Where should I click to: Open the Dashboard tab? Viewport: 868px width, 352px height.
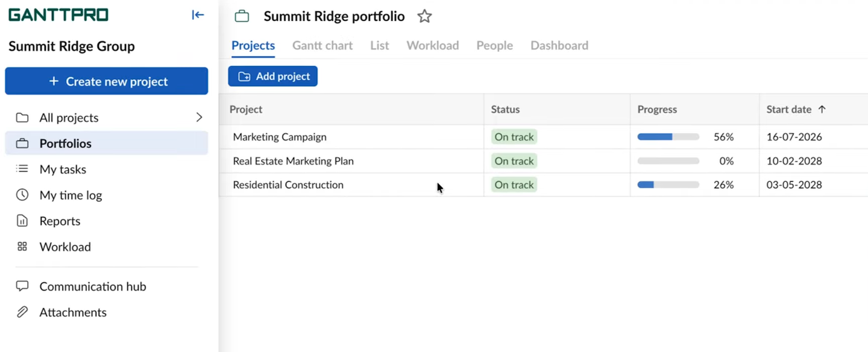(x=559, y=45)
